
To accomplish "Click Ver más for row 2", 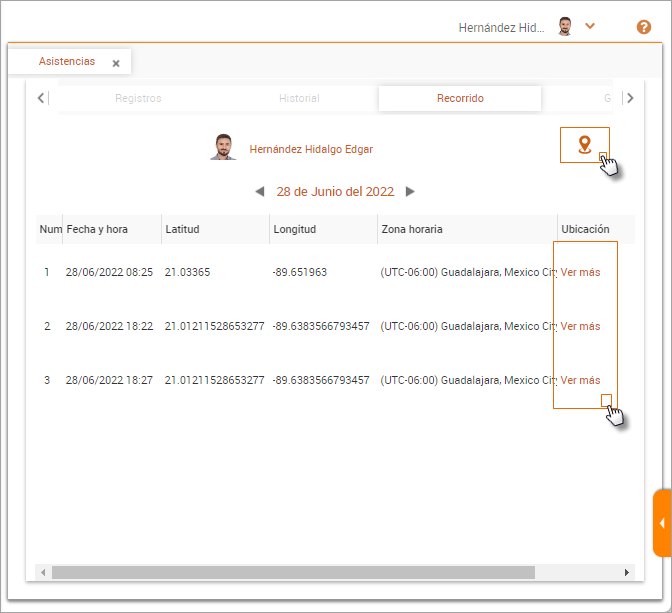I will pos(580,326).
